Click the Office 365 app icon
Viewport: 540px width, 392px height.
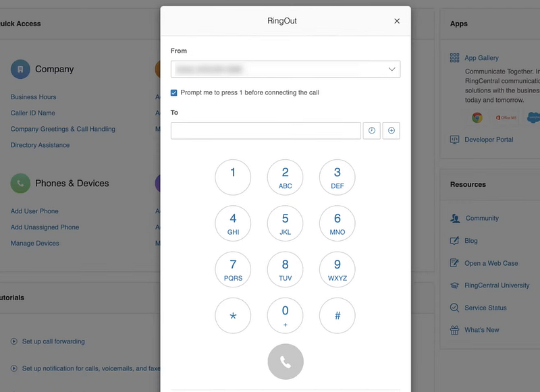tap(506, 117)
